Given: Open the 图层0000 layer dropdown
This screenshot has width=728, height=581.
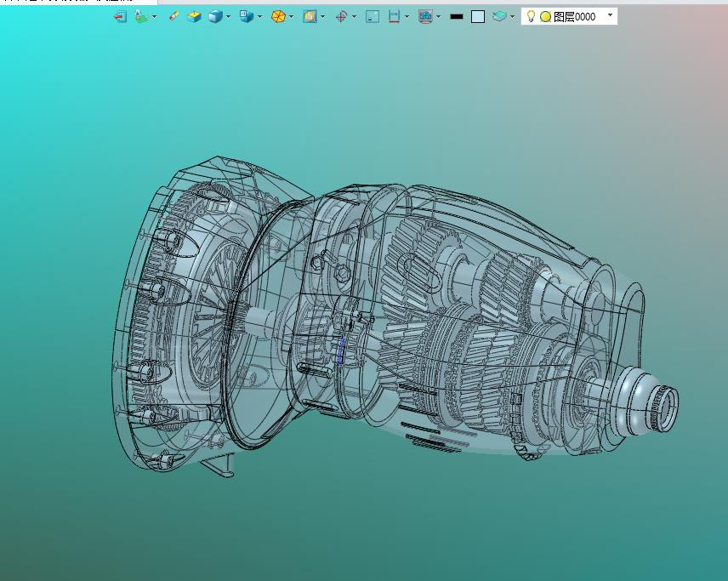Looking at the screenshot, I should (610, 15).
